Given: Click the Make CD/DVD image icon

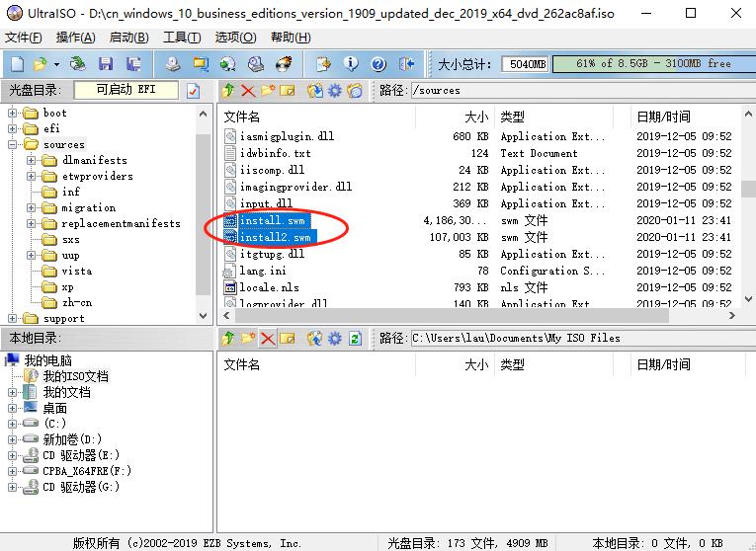Looking at the screenshot, I should coord(173,63).
